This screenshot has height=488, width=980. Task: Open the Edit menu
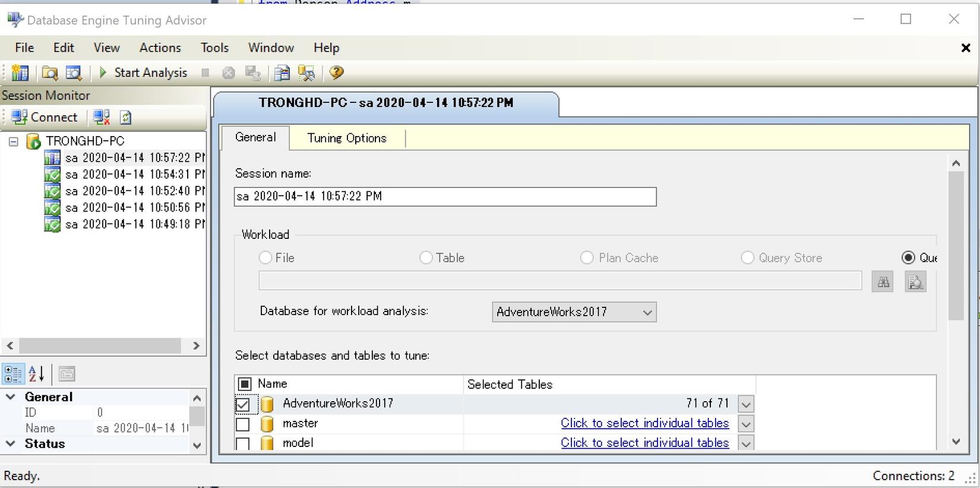pyautogui.click(x=64, y=48)
